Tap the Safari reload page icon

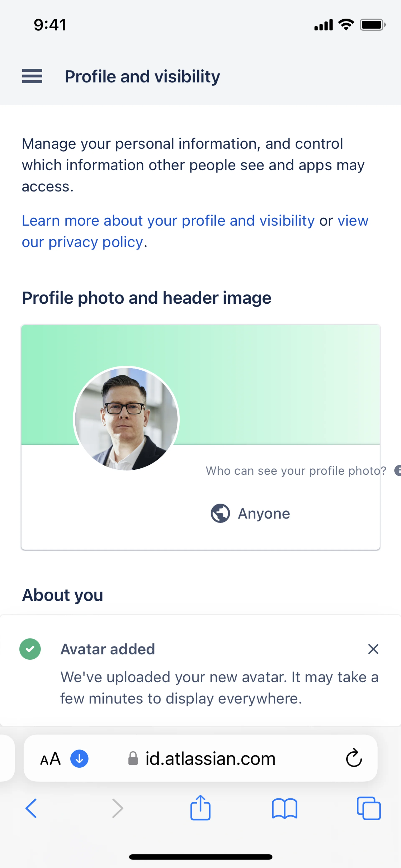pyautogui.click(x=354, y=758)
